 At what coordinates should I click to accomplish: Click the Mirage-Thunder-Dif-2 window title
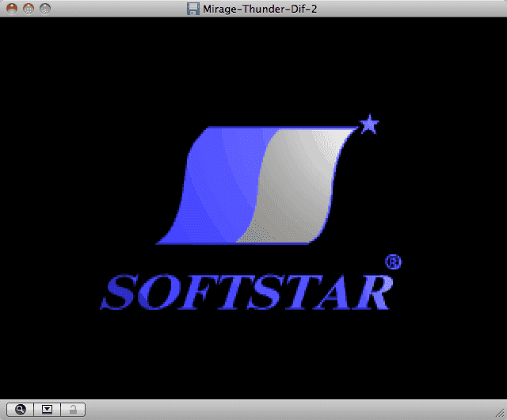click(260, 9)
